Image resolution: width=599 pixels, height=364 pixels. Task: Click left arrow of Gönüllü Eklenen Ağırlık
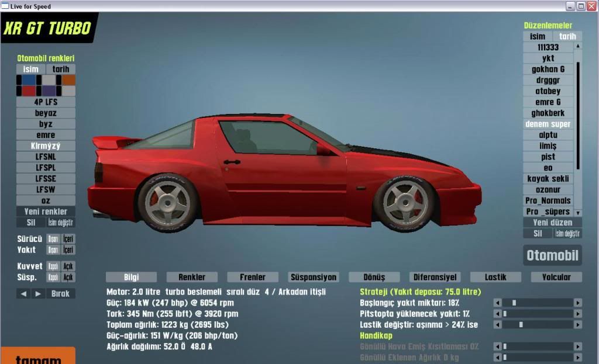point(497,358)
